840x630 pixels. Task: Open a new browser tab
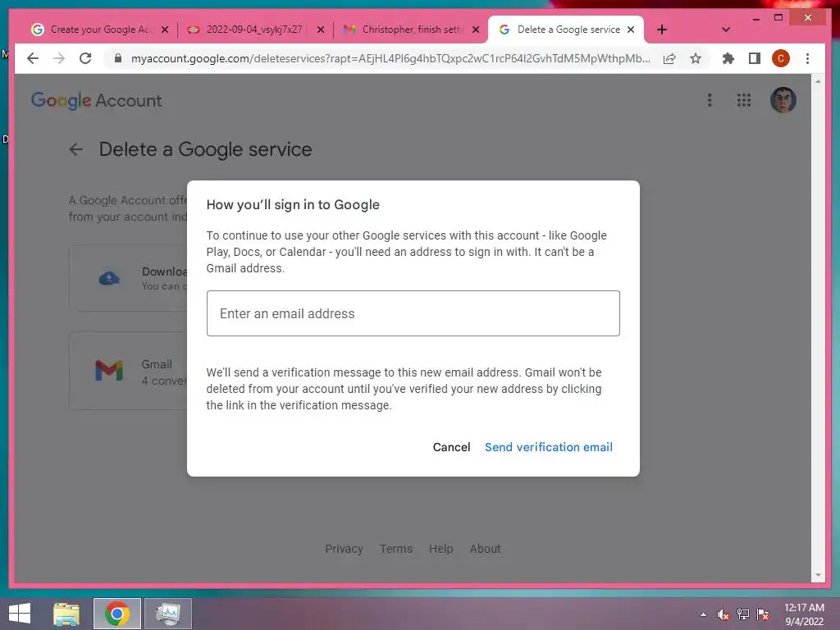click(x=662, y=30)
